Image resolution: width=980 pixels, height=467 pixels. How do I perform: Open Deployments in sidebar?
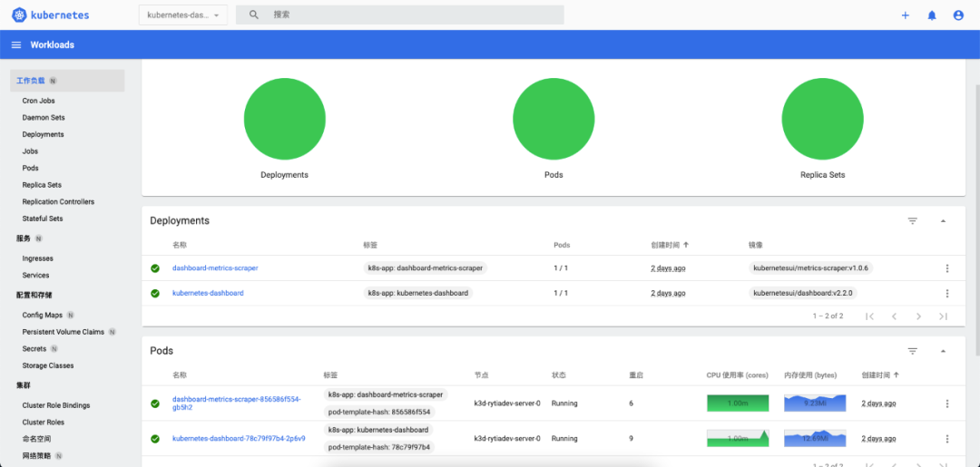[44, 134]
